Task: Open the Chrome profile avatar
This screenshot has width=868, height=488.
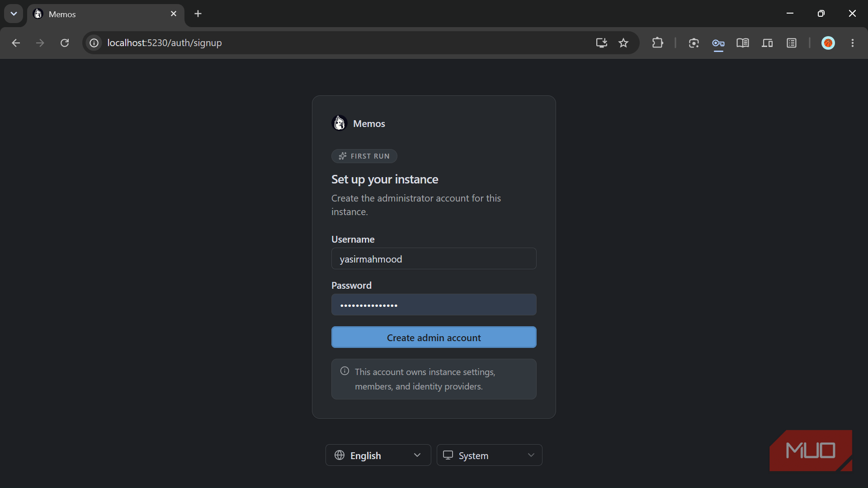Action: (828, 43)
